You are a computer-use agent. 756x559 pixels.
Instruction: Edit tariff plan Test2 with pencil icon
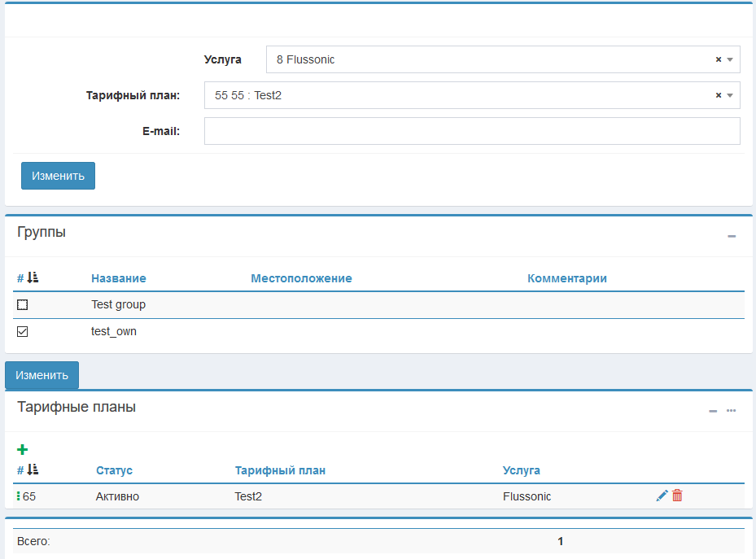pyautogui.click(x=662, y=496)
